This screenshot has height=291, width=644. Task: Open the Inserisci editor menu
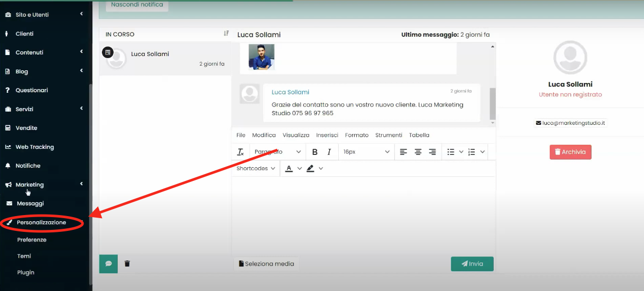coord(327,135)
